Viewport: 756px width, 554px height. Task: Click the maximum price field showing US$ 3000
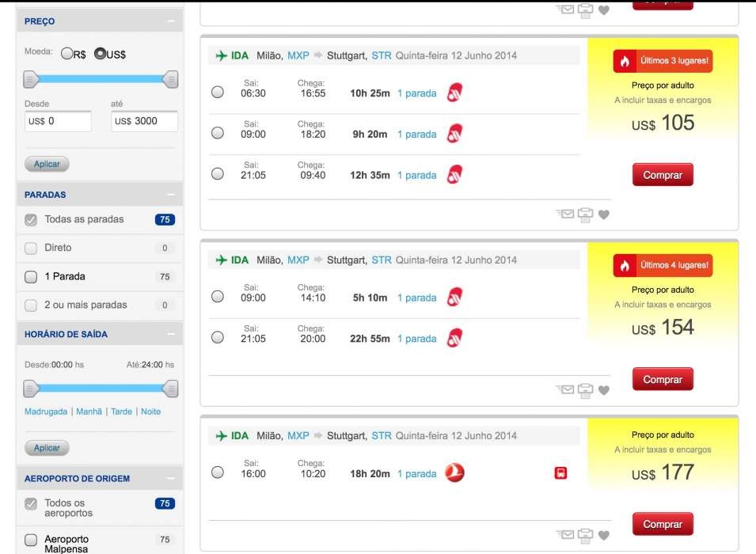[x=143, y=121]
